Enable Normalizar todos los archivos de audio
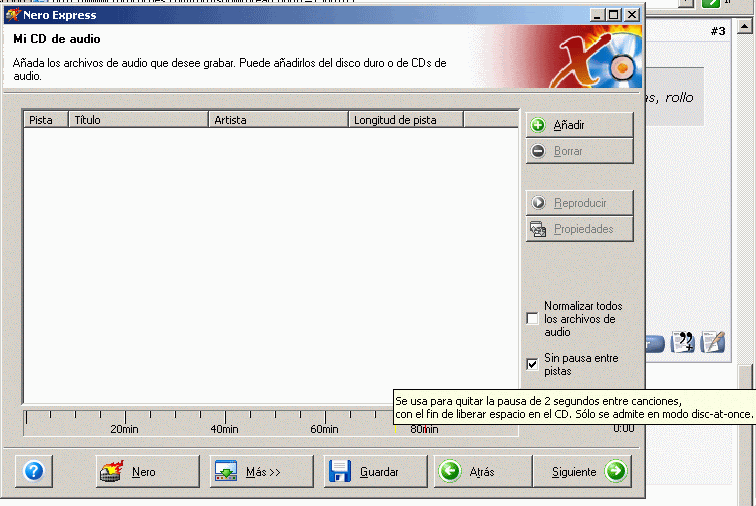 [532, 319]
